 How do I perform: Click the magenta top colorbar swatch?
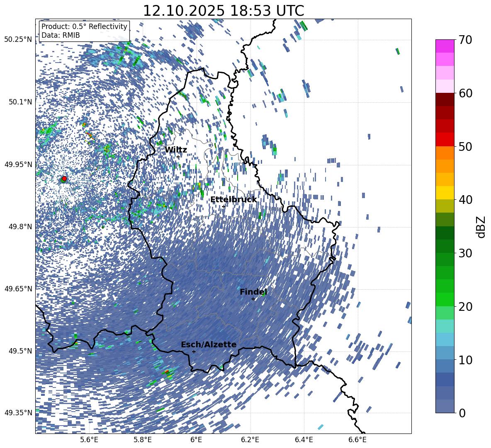click(x=445, y=46)
